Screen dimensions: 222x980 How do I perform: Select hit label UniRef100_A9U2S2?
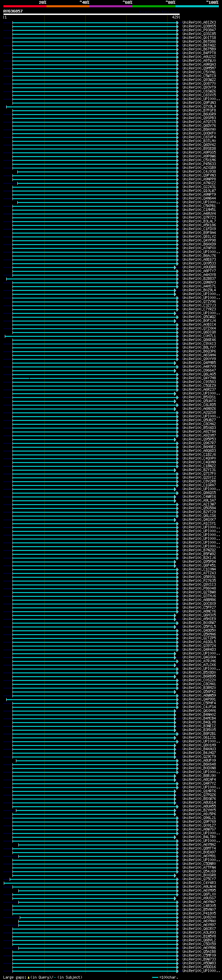(199, 57)
